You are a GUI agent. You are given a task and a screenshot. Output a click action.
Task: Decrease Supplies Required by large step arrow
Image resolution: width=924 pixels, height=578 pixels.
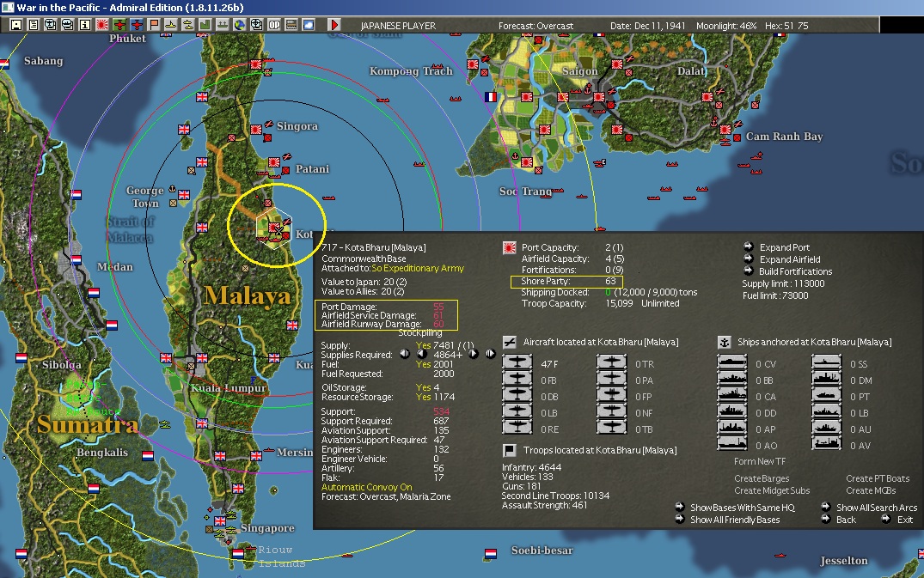(x=404, y=354)
